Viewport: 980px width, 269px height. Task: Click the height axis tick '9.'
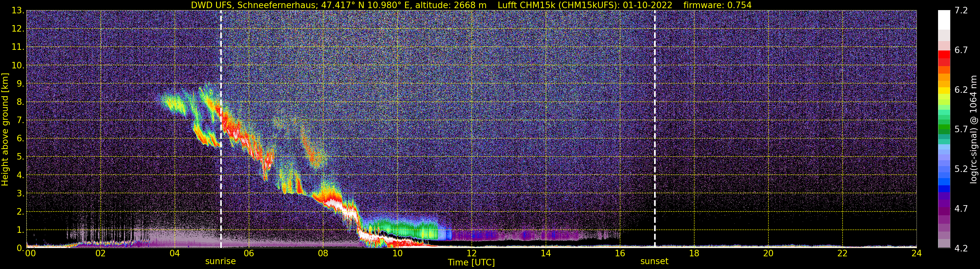click(20, 84)
